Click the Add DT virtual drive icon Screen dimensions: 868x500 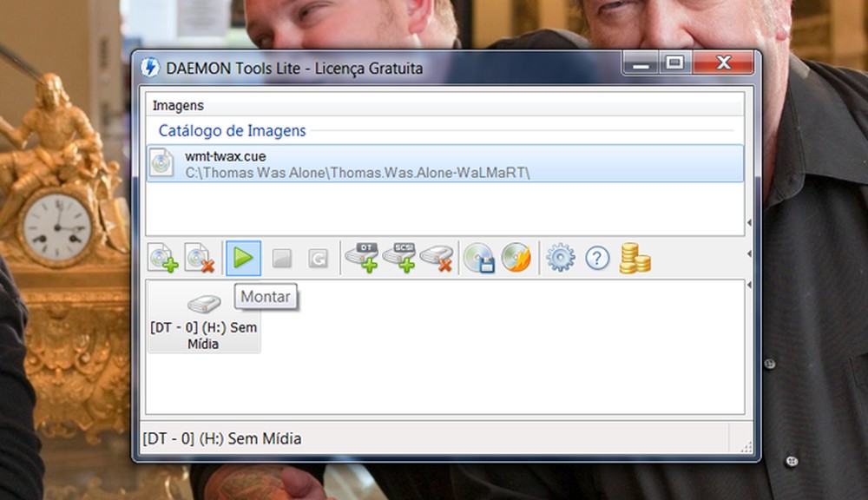(362, 258)
